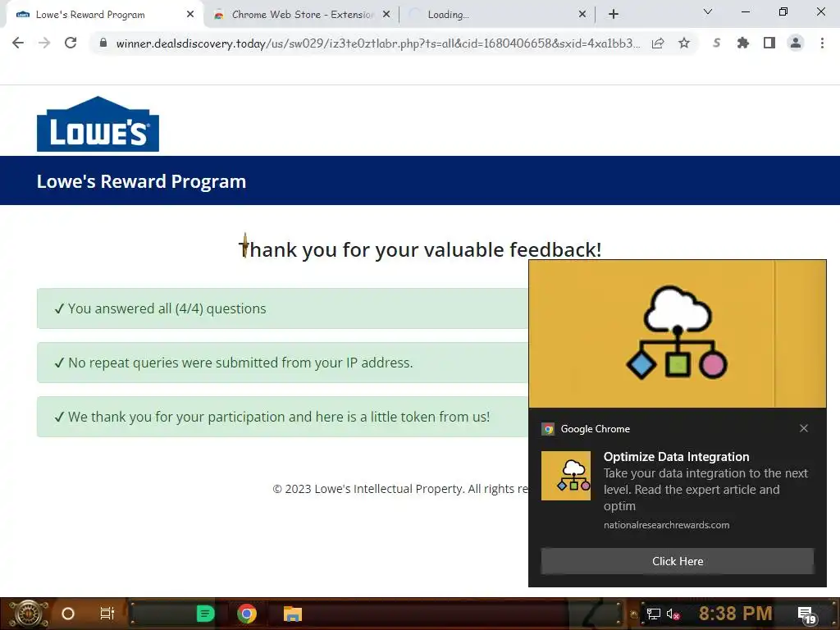Dismiss the Google Chrome notification

pos(804,428)
